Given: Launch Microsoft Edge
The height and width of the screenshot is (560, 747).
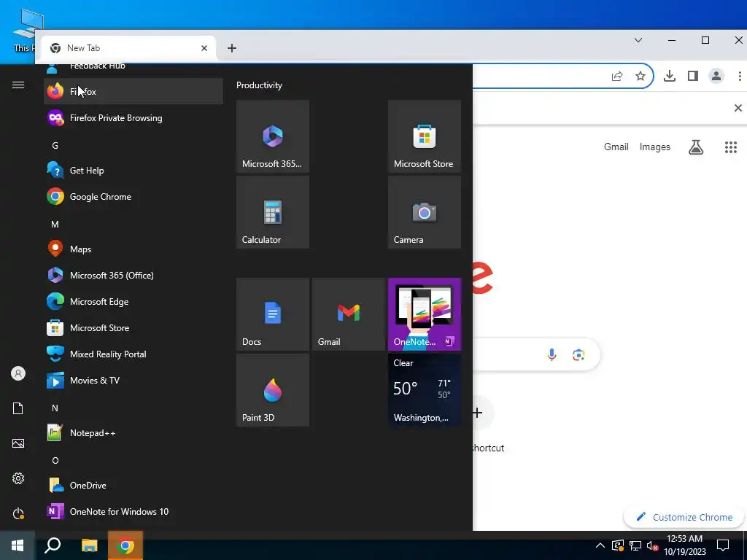Looking at the screenshot, I should [x=133, y=301].
